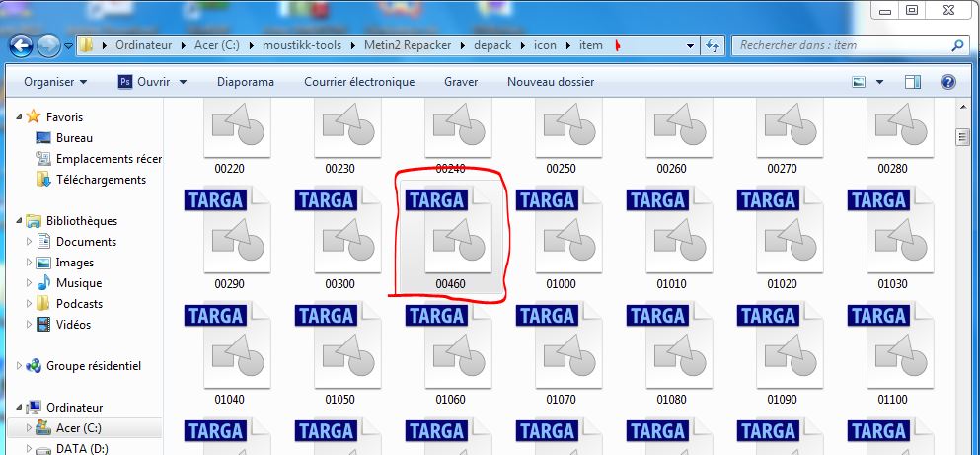Select the 01000 file icon
This screenshot has width=980, height=455.
tap(561, 231)
